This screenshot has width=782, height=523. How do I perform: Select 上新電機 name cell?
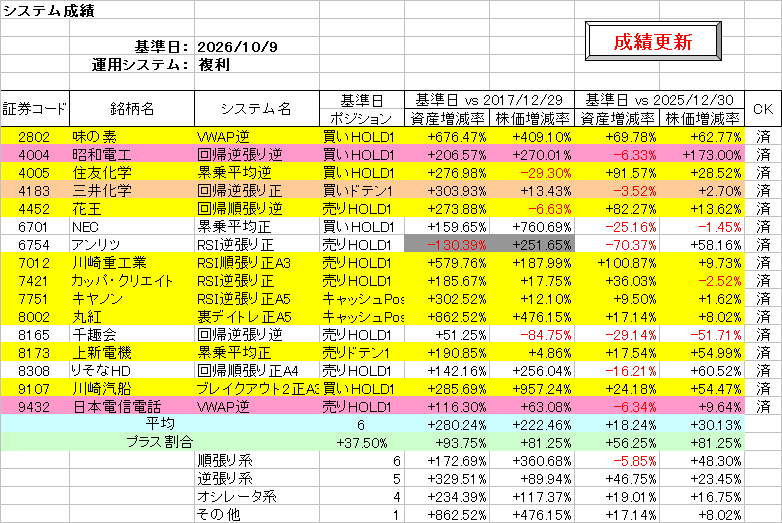[132, 352]
